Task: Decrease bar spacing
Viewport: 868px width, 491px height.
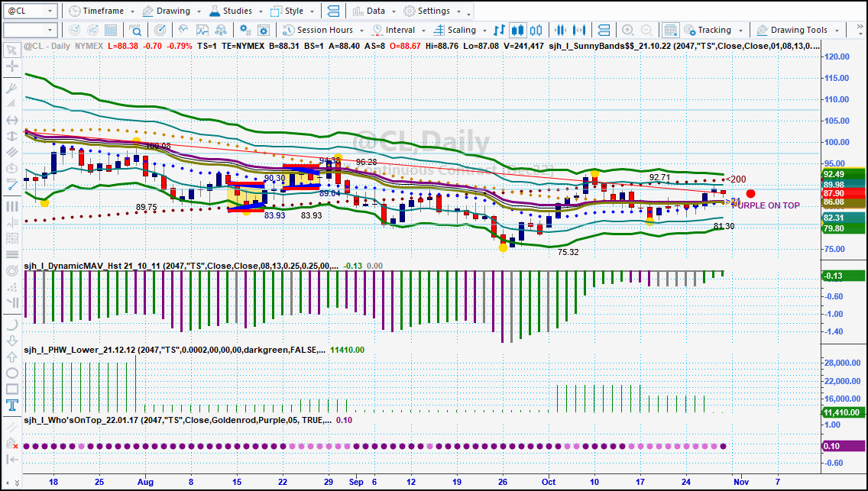Action: [x=562, y=30]
